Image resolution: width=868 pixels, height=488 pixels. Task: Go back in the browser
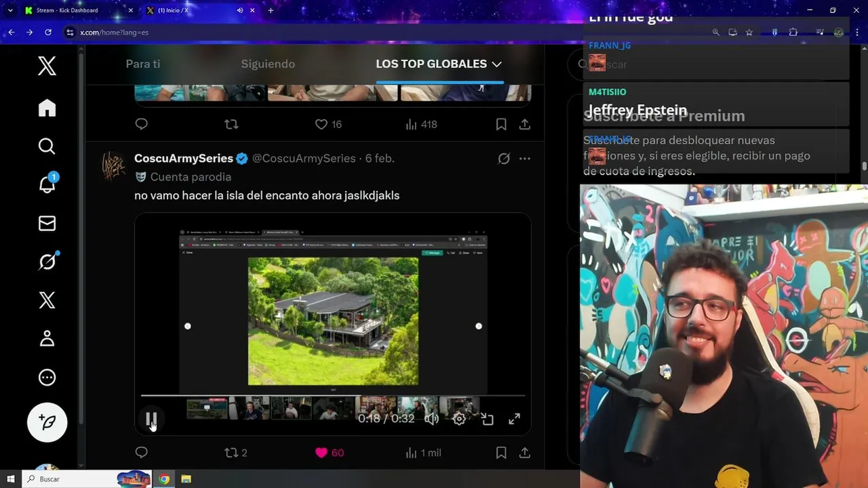pos(12,32)
